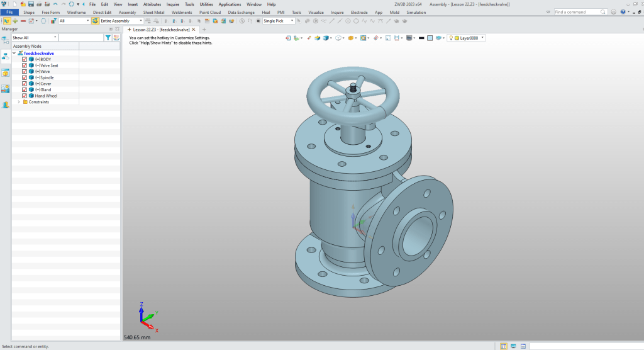This screenshot has width=644, height=350.
Task: Click the View manager icon in left sidebar
Action: tap(5, 89)
